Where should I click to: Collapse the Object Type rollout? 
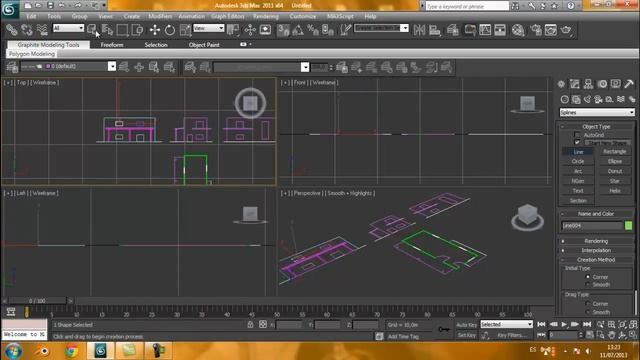click(x=596, y=127)
